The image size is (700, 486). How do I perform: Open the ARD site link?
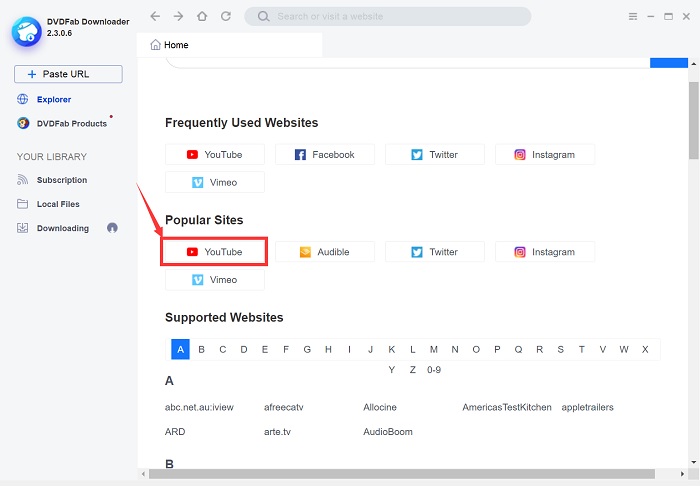pyautogui.click(x=175, y=432)
